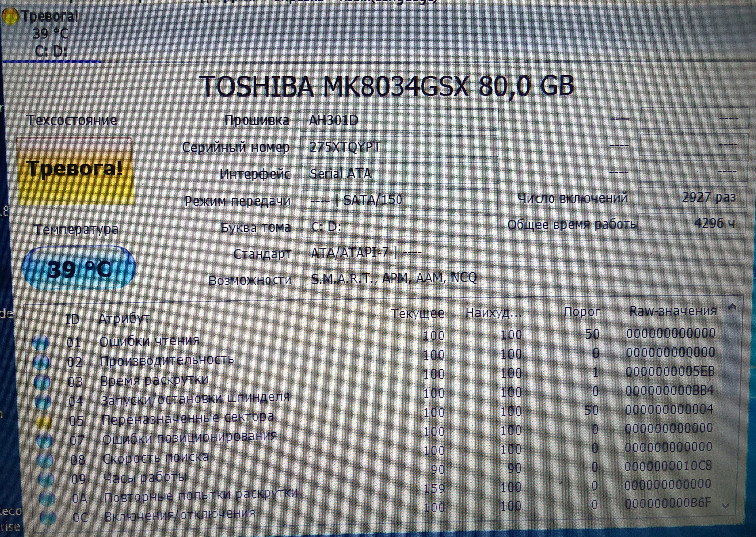Click the ID column header

72,319
